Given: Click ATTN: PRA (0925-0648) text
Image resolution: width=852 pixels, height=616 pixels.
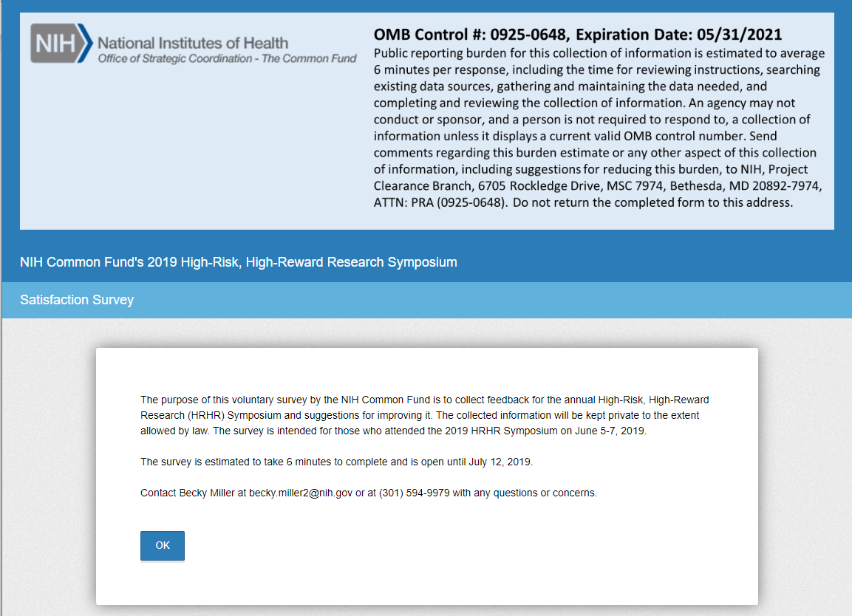Looking at the screenshot, I should tap(440, 202).
